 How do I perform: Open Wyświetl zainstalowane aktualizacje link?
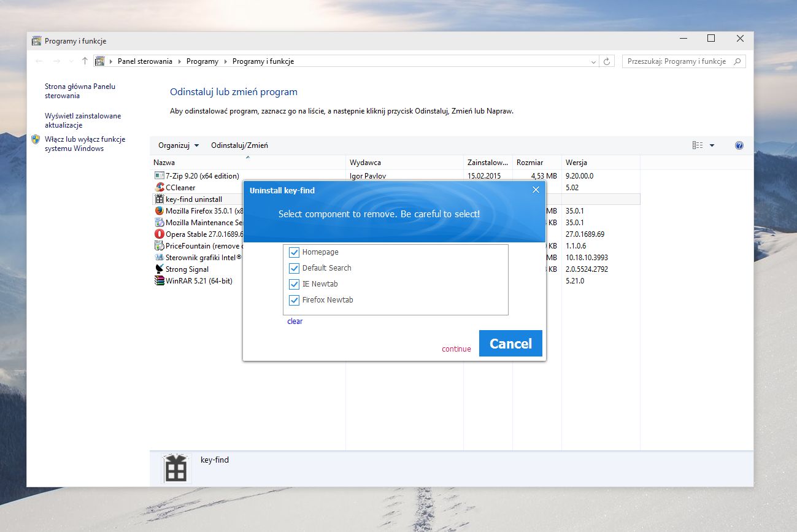83,120
